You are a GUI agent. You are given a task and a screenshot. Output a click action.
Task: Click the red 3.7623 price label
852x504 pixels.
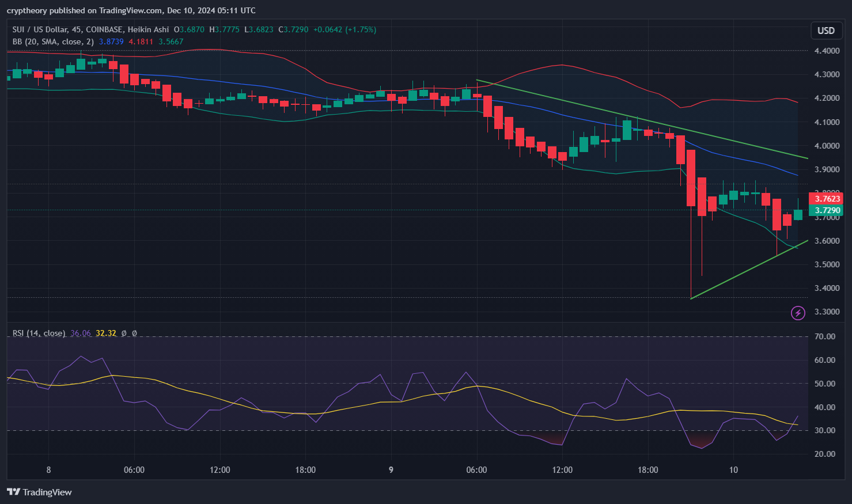(827, 199)
